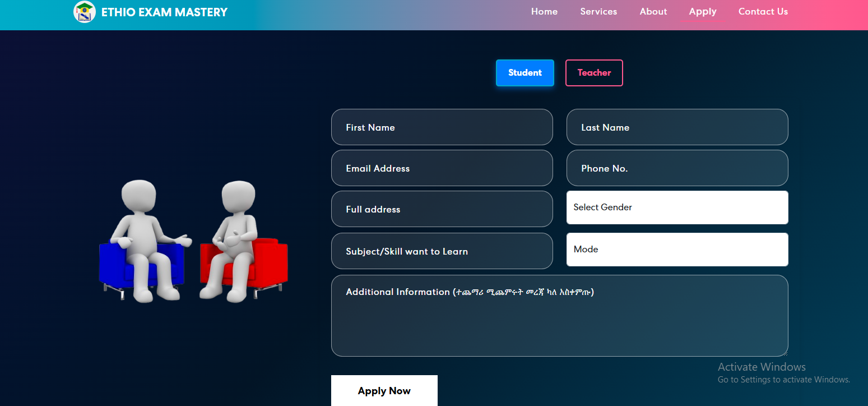
Task: Visit the Contact Us link
Action: coord(763,12)
